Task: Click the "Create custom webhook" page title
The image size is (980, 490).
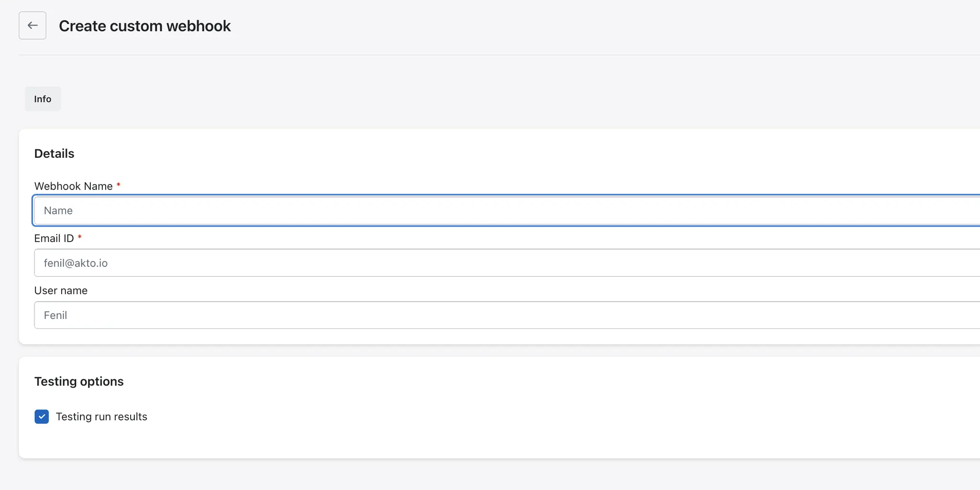Action: coord(145,26)
